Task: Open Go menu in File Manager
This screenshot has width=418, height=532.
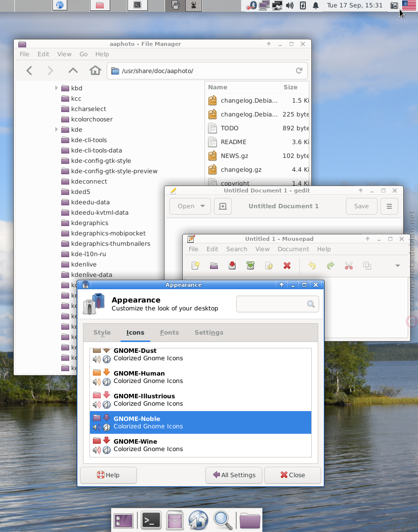Action: (x=84, y=54)
